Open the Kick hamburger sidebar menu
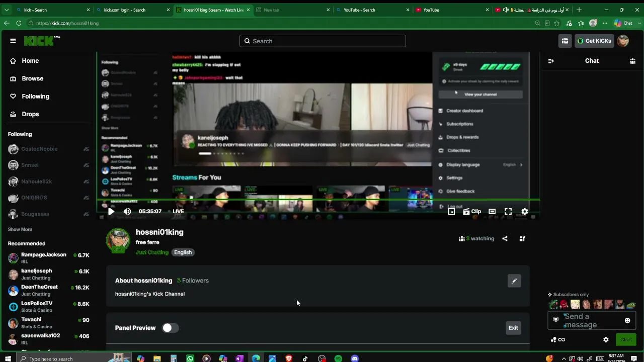This screenshot has width=644, height=362. tap(13, 41)
